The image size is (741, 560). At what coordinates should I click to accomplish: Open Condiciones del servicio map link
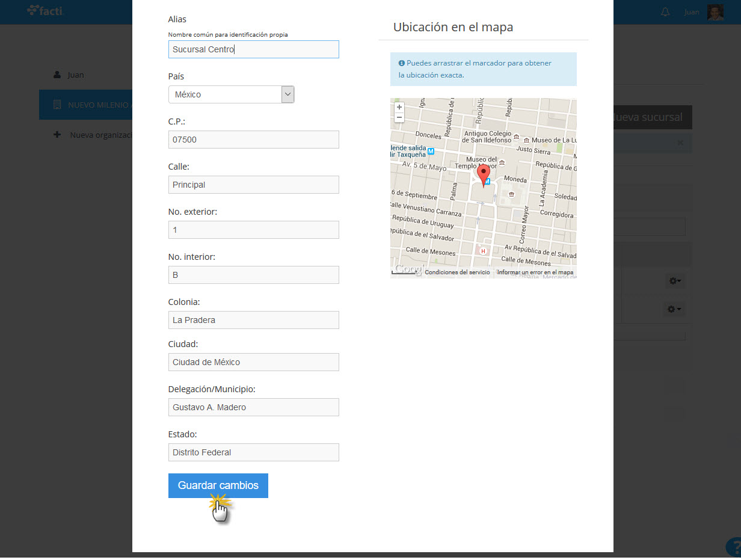pos(457,272)
